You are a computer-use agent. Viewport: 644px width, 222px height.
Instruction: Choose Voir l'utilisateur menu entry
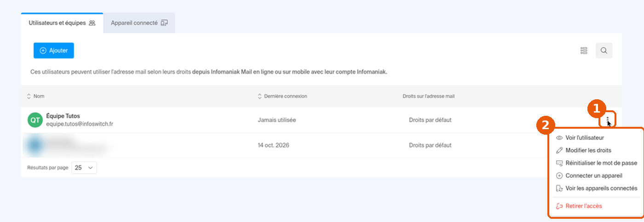tap(596, 137)
